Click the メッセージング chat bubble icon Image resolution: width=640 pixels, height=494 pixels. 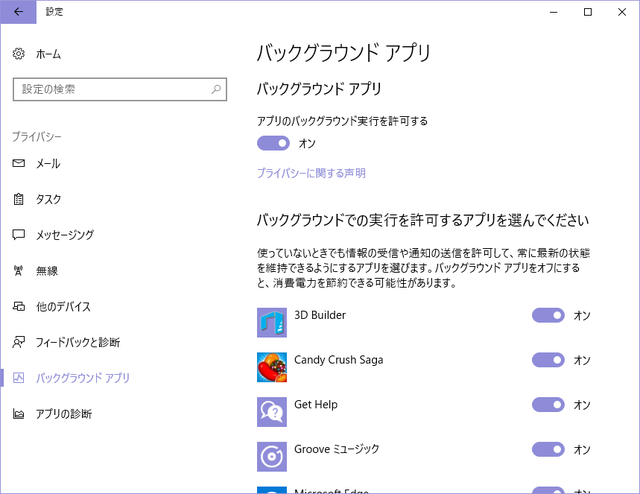point(18,235)
